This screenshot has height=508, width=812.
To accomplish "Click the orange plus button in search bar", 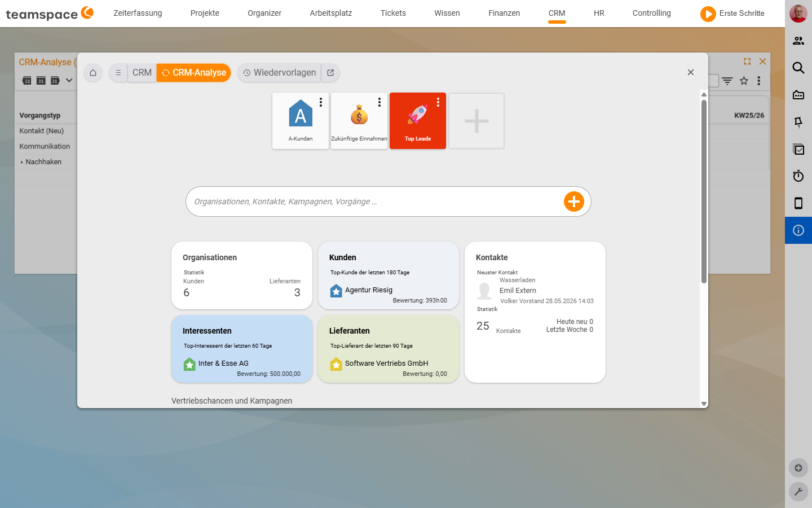I will coord(574,202).
